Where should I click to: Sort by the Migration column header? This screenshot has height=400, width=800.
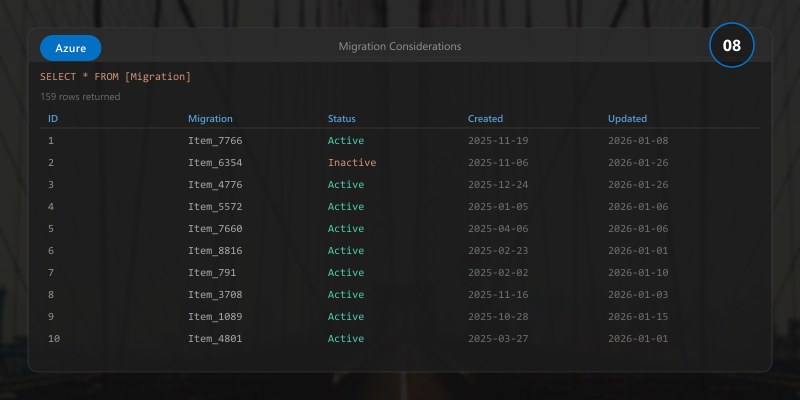[210, 118]
